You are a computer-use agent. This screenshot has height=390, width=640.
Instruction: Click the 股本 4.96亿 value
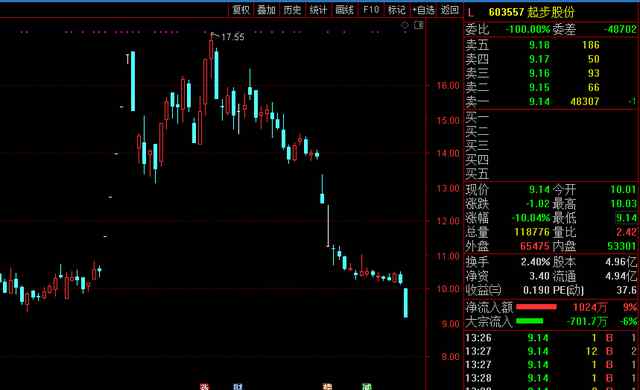tap(620, 262)
